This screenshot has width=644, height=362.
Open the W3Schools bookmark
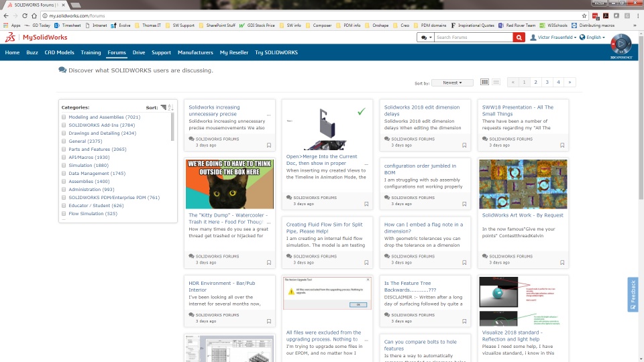pos(553,25)
